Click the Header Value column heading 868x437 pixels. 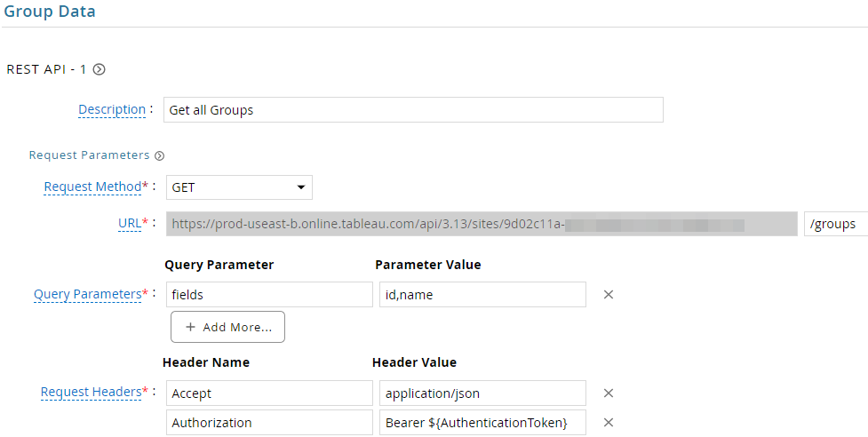pos(414,363)
